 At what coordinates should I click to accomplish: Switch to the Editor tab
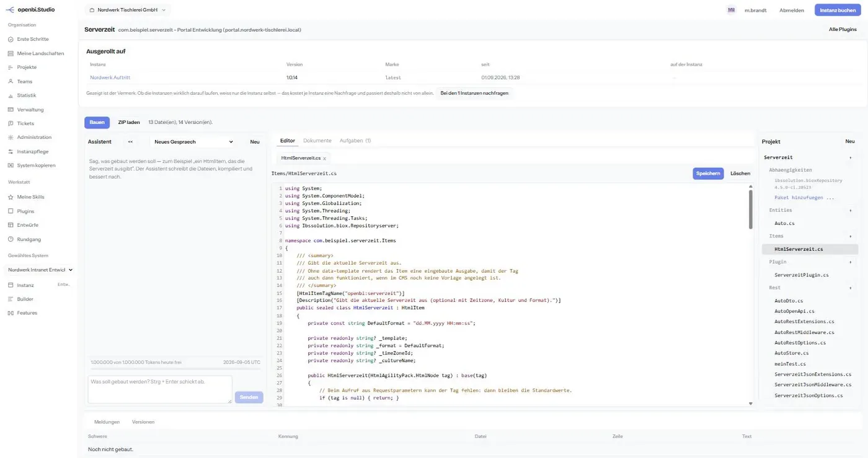288,141
